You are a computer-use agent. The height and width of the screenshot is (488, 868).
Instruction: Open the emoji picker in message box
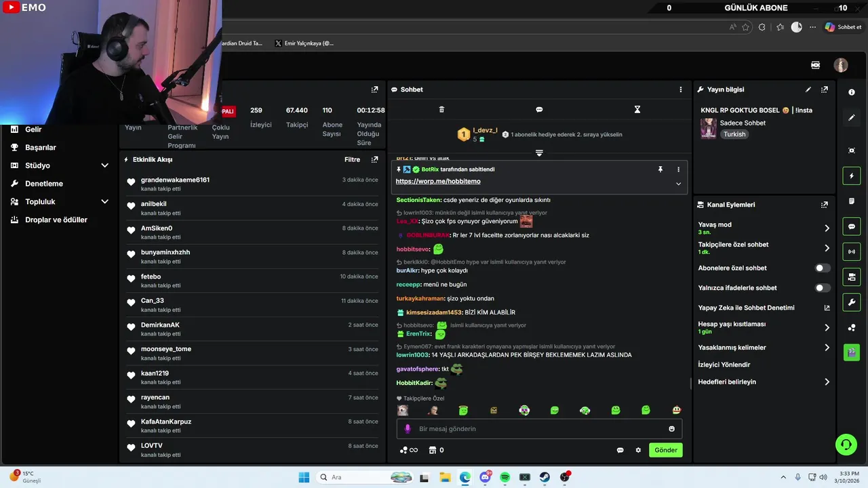(672, 428)
